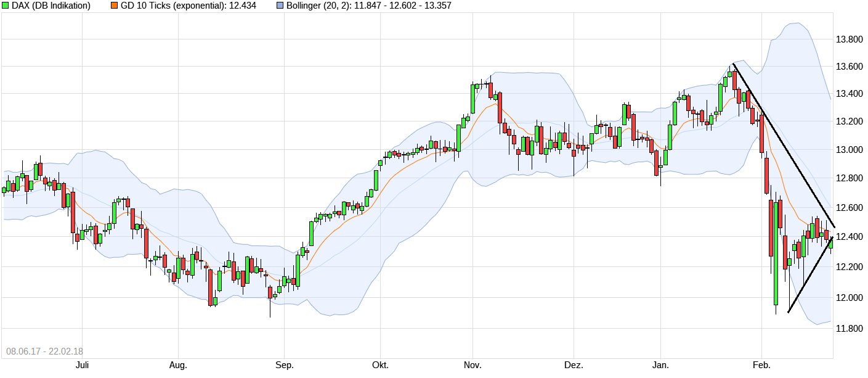Click the Jan. label on the time axis
Screen dimensions: 868x378
[660, 366]
